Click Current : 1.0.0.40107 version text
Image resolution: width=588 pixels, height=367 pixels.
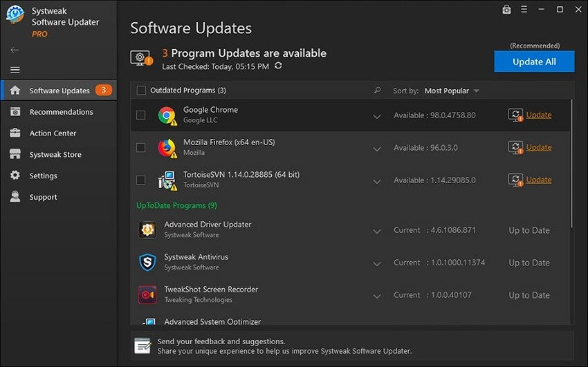[432, 295]
